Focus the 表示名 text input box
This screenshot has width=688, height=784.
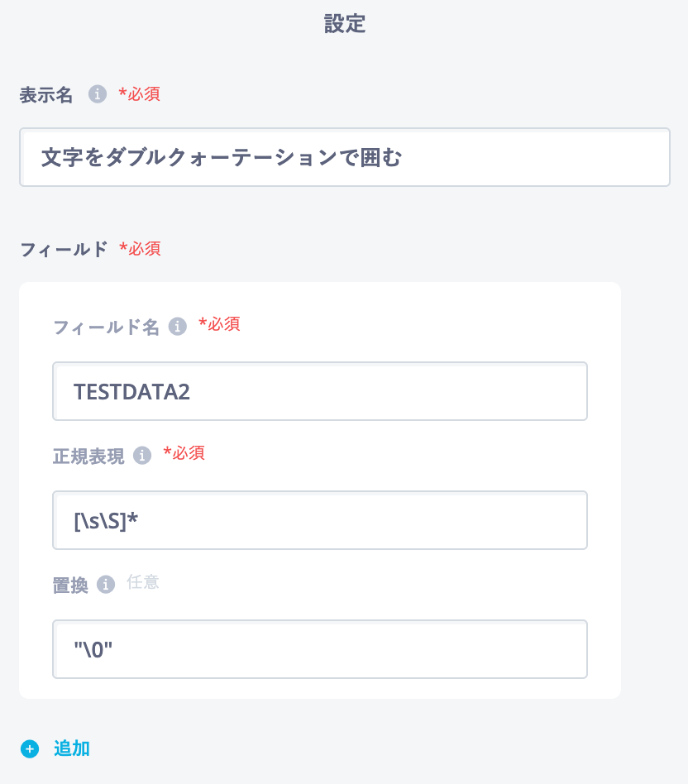(344, 157)
